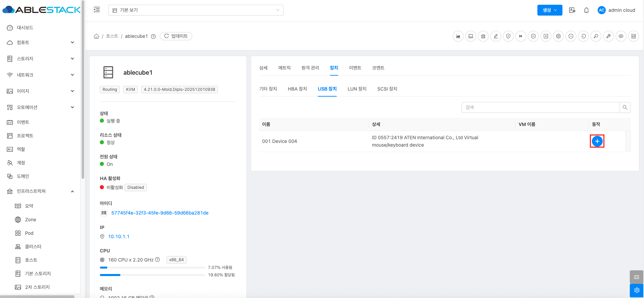
Task: Click the wrench icon in host toolbar
Action: click(608, 36)
